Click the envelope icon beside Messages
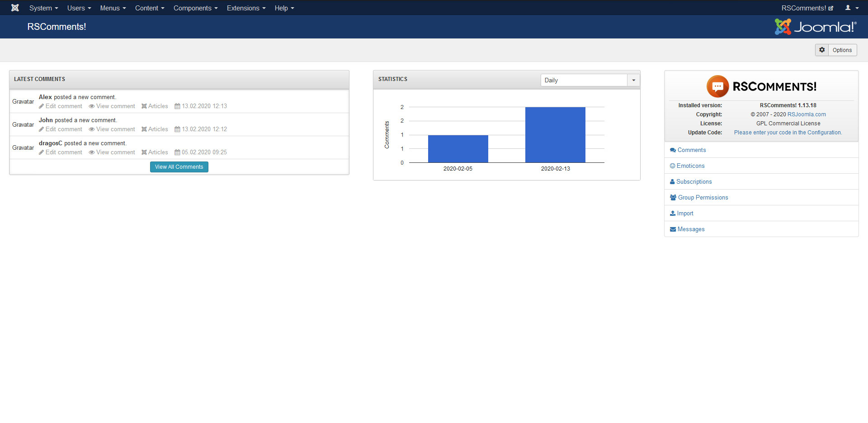The height and width of the screenshot is (423, 868). pos(673,229)
